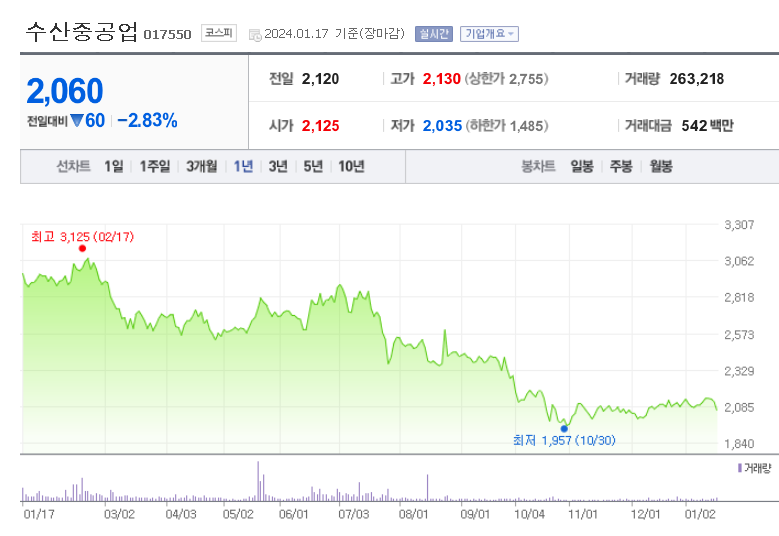
Task: Click the 코스피 market badge
Action: pyautogui.click(x=219, y=33)
